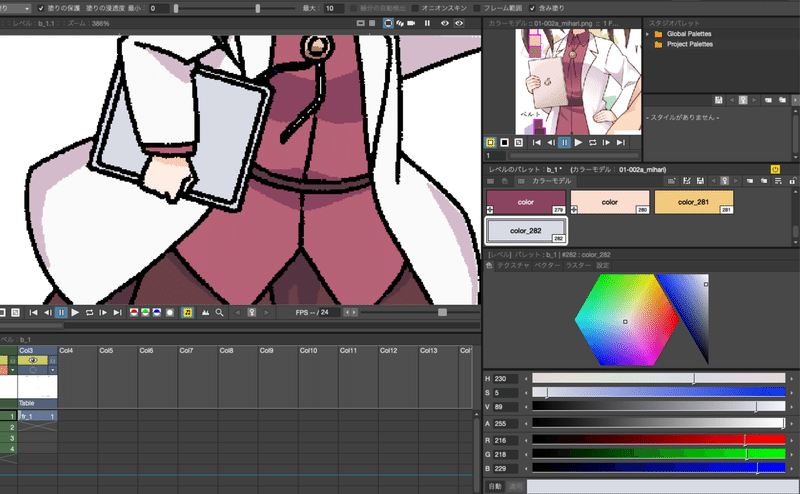
Task: Toggle the red channel button in viewer bar
Action: pyautogui.click(x=134, y=312)
